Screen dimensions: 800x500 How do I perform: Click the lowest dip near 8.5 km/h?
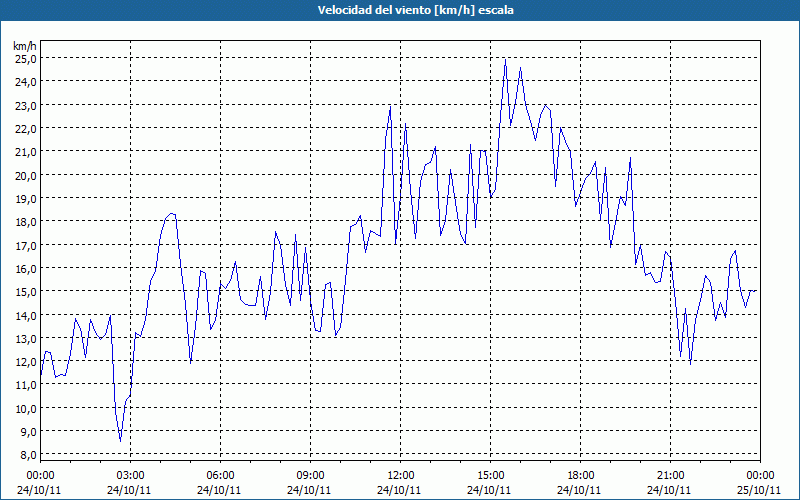coord(120,441)
